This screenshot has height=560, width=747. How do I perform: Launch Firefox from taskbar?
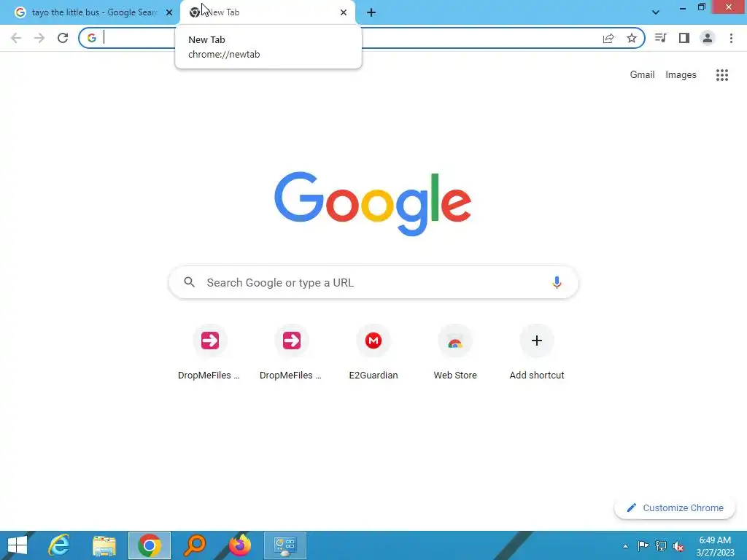239,545
